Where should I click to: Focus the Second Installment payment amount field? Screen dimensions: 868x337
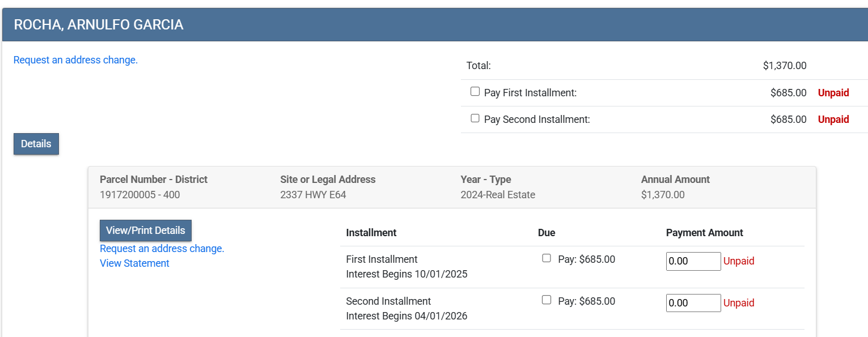[693, 303]
